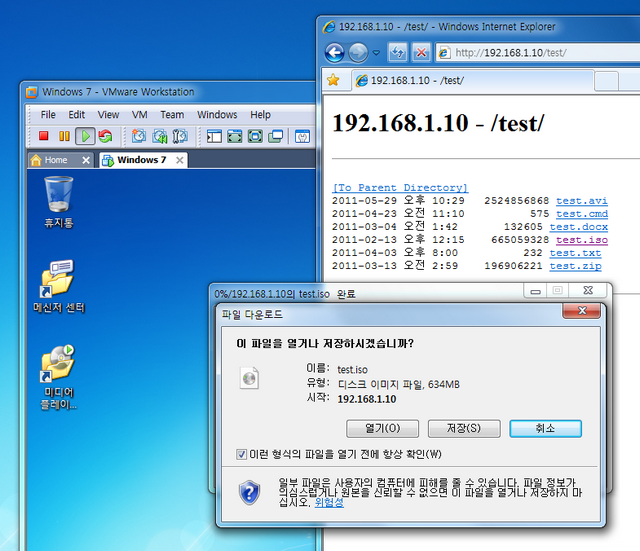The height and width of the screenshot is (551, 640).
Task: Click the IE address bar URL field
Action: [x=539, y=53]
